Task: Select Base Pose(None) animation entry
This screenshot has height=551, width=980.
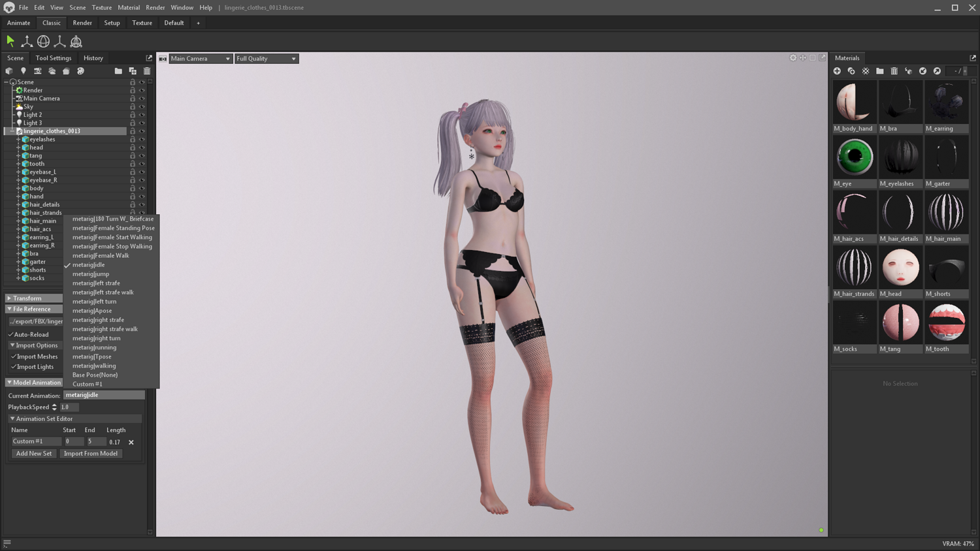Action: pyautogui.click(x=95, y=375)
